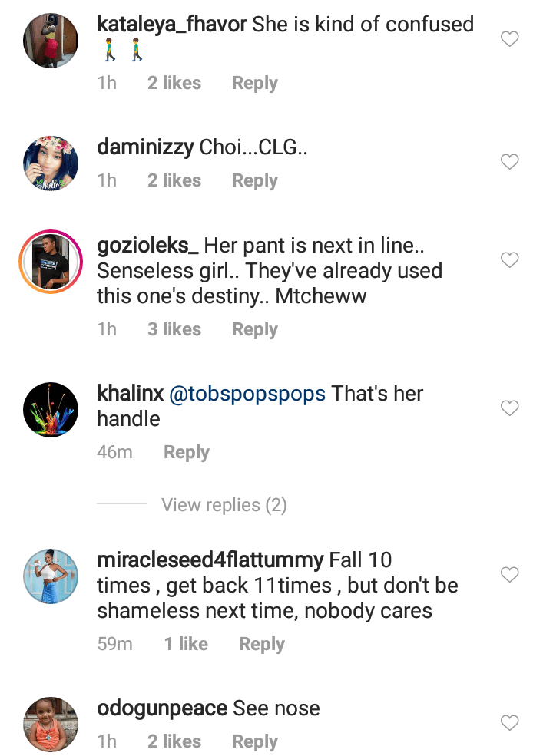Like gozioleks_'s comment with the heart icon

(x=510, y=260)
